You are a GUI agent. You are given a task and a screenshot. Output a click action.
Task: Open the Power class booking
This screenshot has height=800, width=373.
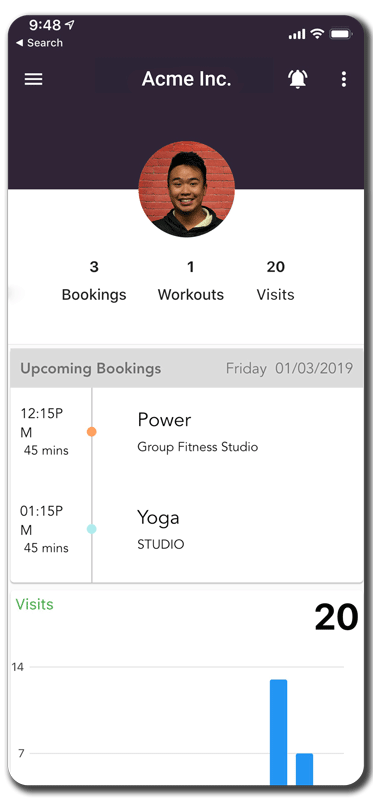[187, 432]
